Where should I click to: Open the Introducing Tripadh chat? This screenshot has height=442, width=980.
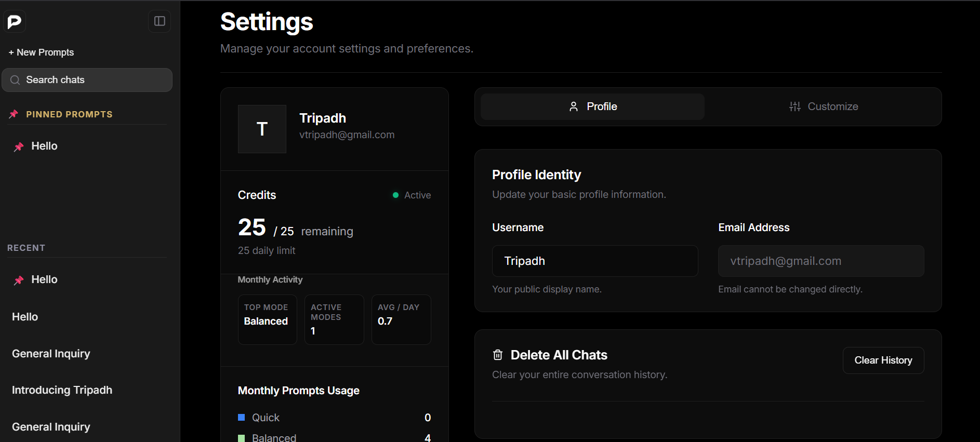[x=62, y=390]
